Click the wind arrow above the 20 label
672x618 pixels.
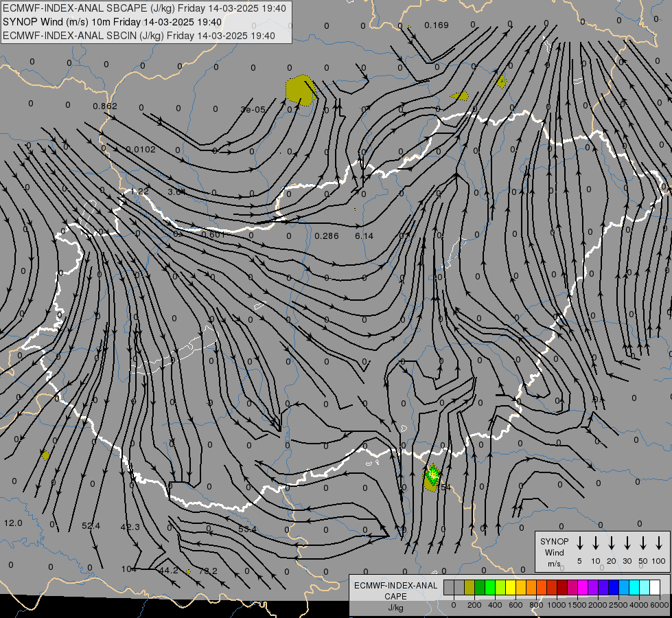[611, 542]
